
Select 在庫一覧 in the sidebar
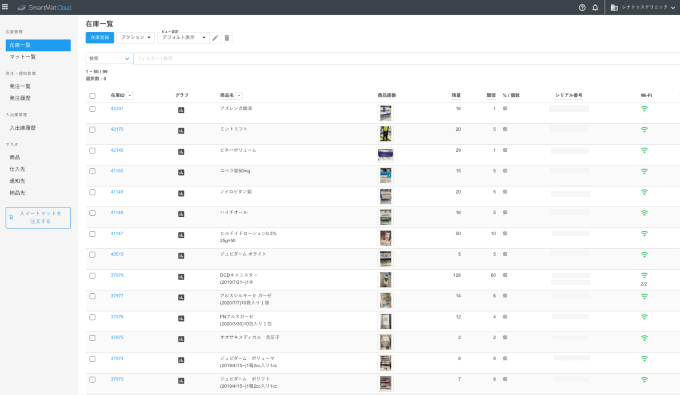coord(38,45)
